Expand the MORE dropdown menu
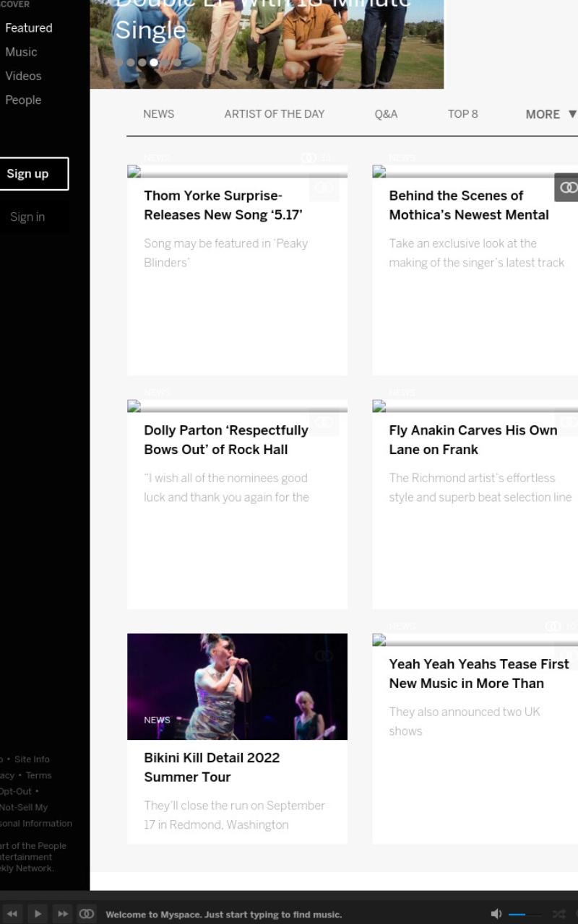578x924 pixels. [551, 114]
